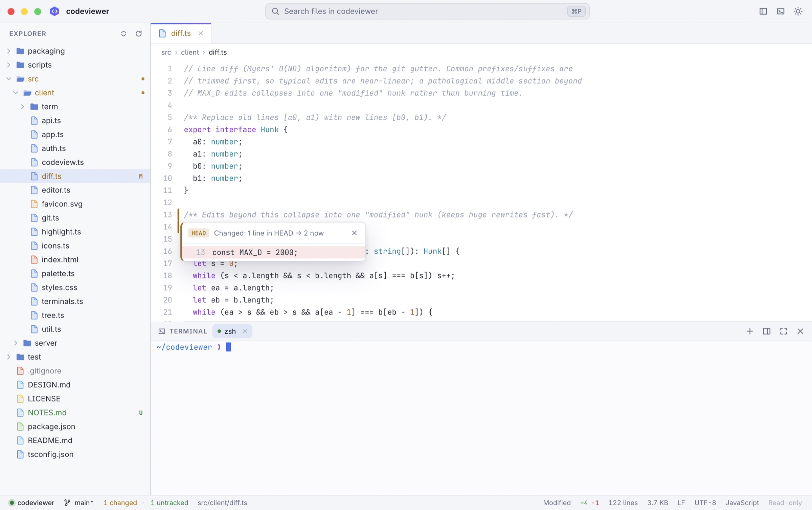
Task: Click the client breadcrumb segment
Action: [190, 52]
